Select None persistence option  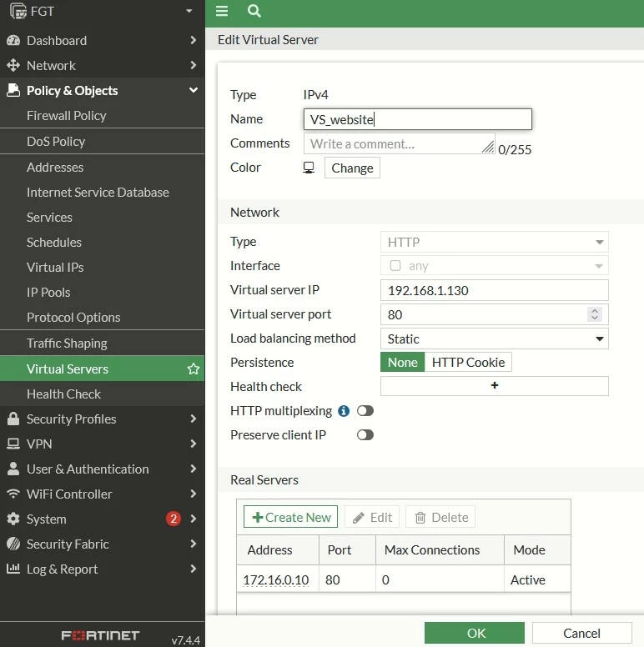(402, 363)
